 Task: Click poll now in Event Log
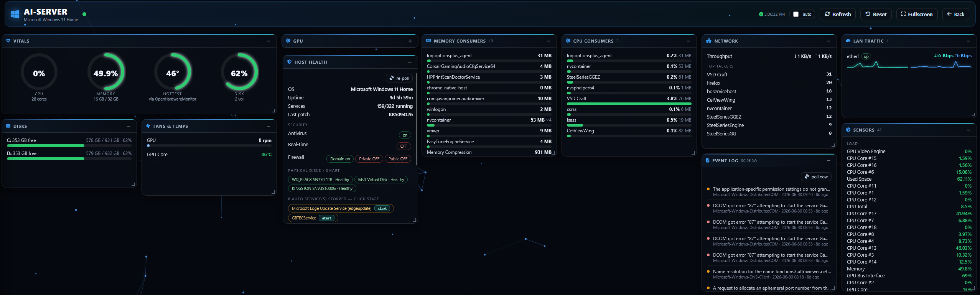click(816, 177)
